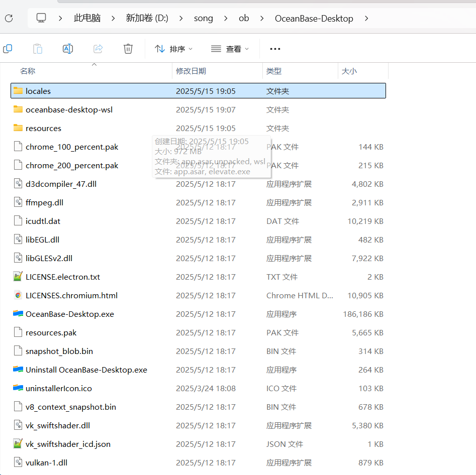Select the file name LICENSES.chromium.html
476x475 pixels.
click(x=72, y=295)
